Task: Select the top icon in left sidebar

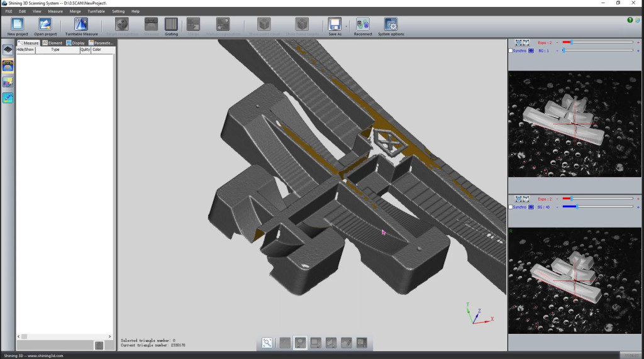Action: click(8, 50)
